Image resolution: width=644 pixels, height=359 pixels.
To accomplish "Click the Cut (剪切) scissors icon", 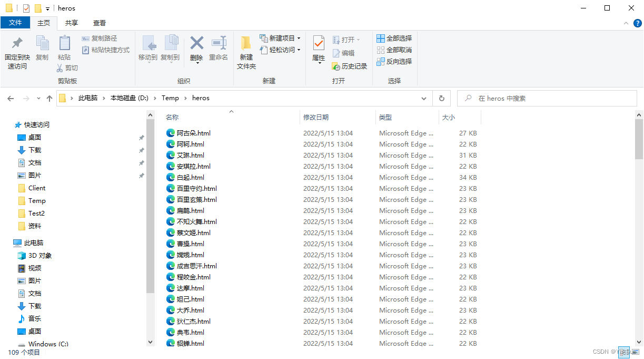I will pyautogui.click(x=60, y=68).
